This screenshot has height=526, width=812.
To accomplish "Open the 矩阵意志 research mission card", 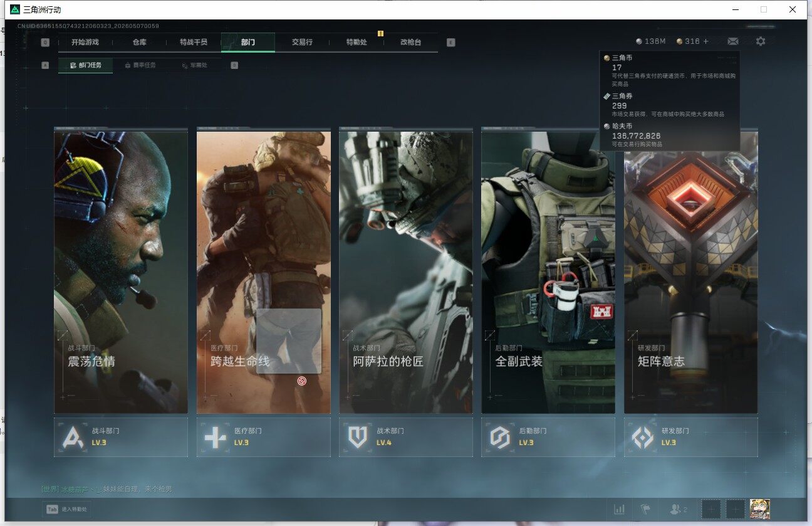I will [691, 271].
